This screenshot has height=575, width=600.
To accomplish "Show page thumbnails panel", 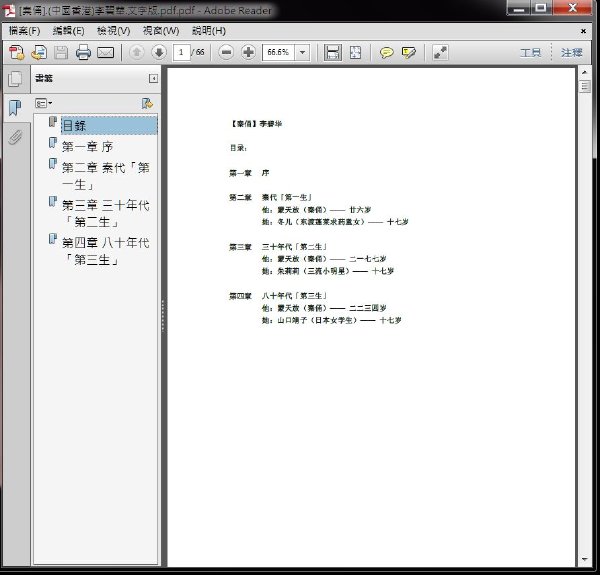I will (x=15, y=79).
